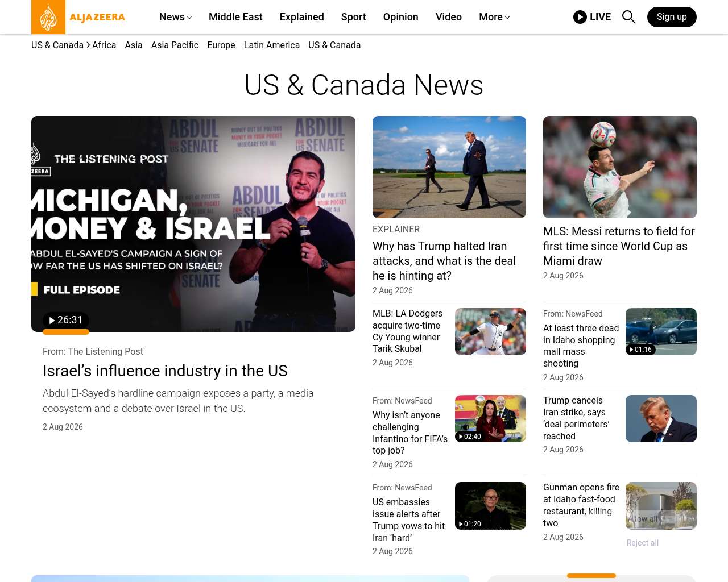Read 'MLS: Messi returns to field' article
The image size is (728, 582).
point(619,246)
